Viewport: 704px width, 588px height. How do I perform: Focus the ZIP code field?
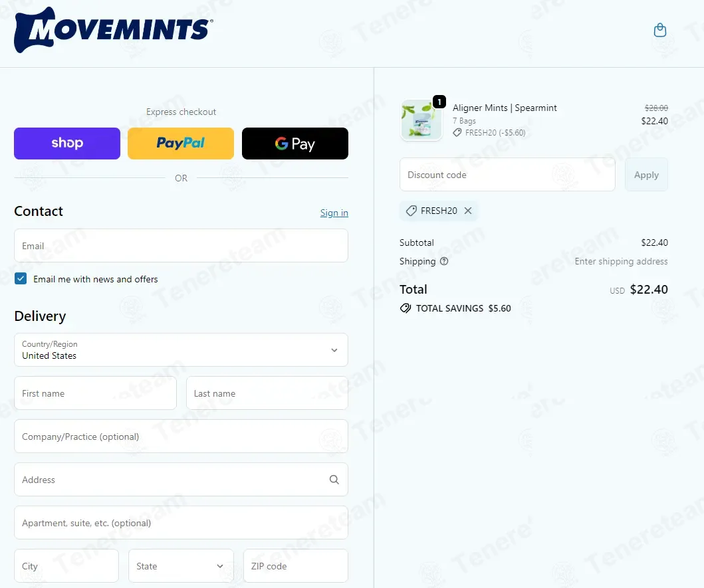click(x=295, y=565)
